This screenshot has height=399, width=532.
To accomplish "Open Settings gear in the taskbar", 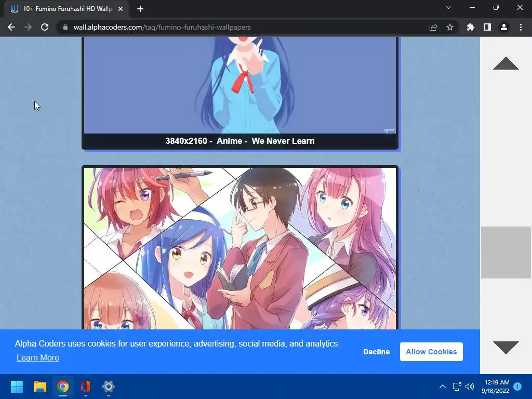I will coord(109,387).
